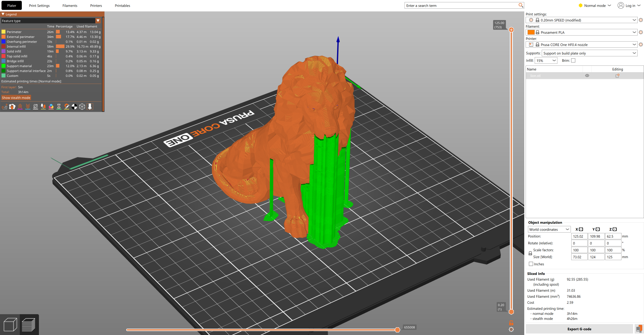This screenshot has width=644, height=335.
Task: Switch to 3D editor view cube icon
Action: 10,325
